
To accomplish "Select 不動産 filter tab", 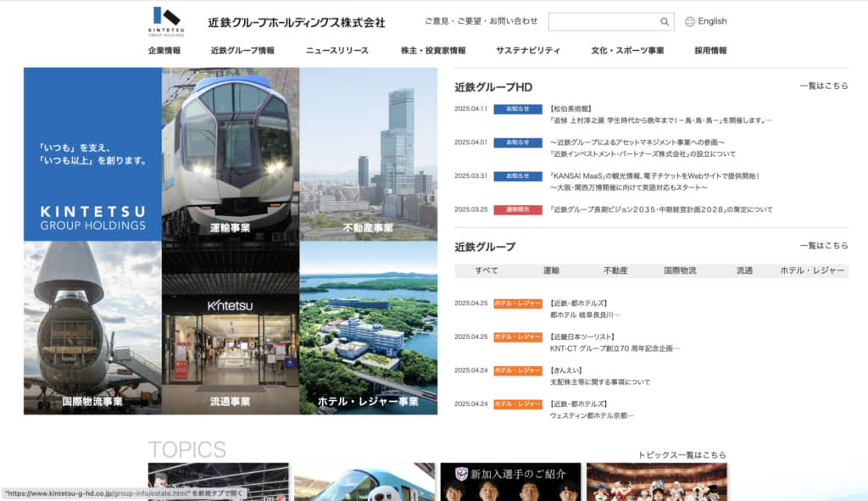I will [615, 270].
